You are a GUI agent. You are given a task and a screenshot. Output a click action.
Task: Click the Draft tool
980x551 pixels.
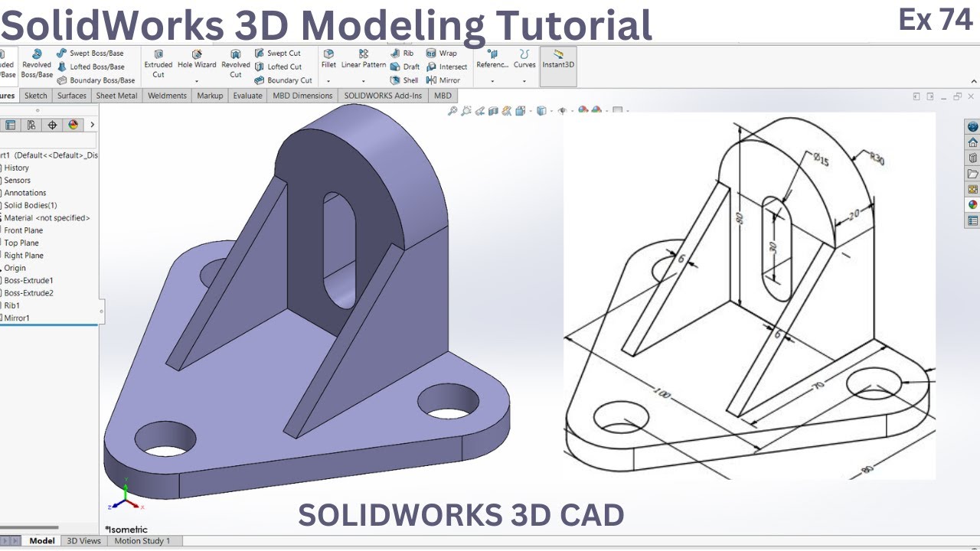(405, 67)
